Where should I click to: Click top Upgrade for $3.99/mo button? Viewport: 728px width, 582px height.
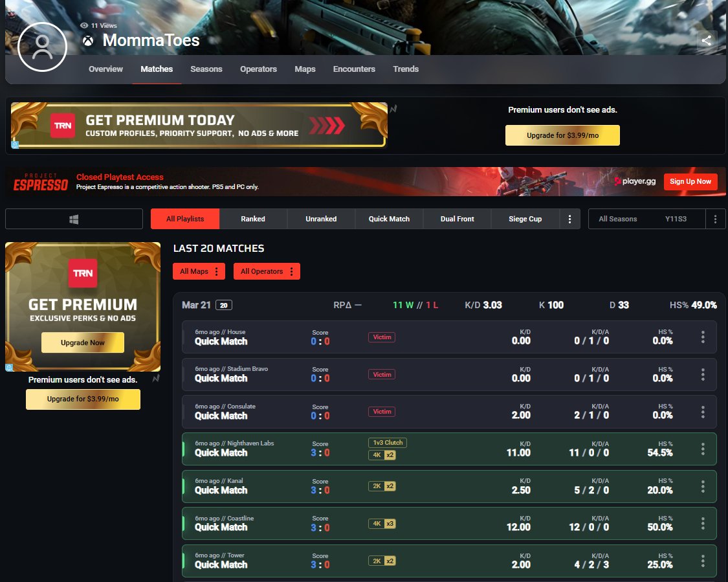tap(562, 135)
